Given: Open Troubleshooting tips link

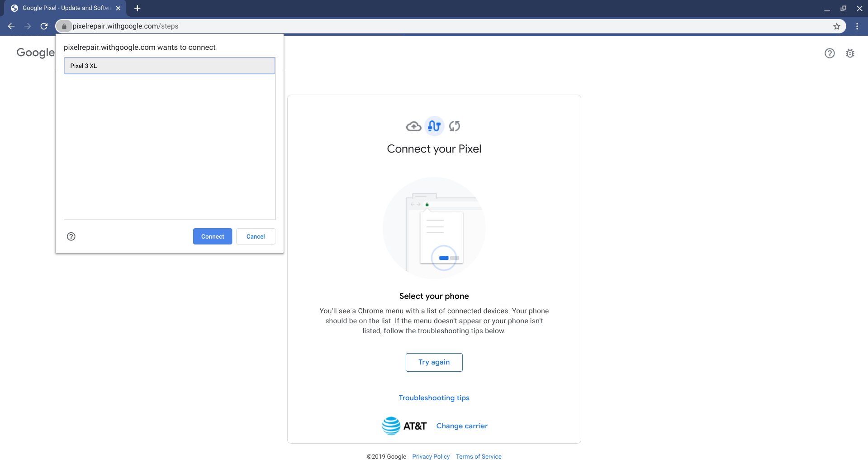Looking at the screenshot, I should [434, 398].
